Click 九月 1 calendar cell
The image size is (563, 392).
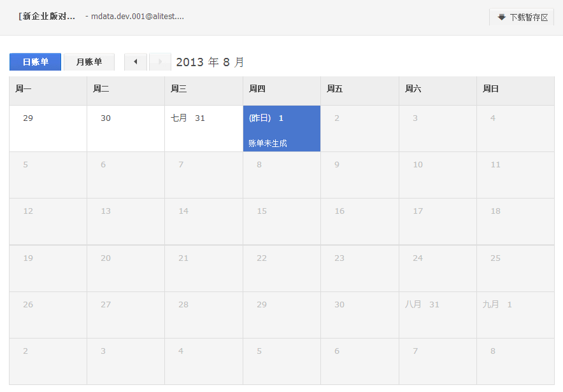[x=516, y=315]
